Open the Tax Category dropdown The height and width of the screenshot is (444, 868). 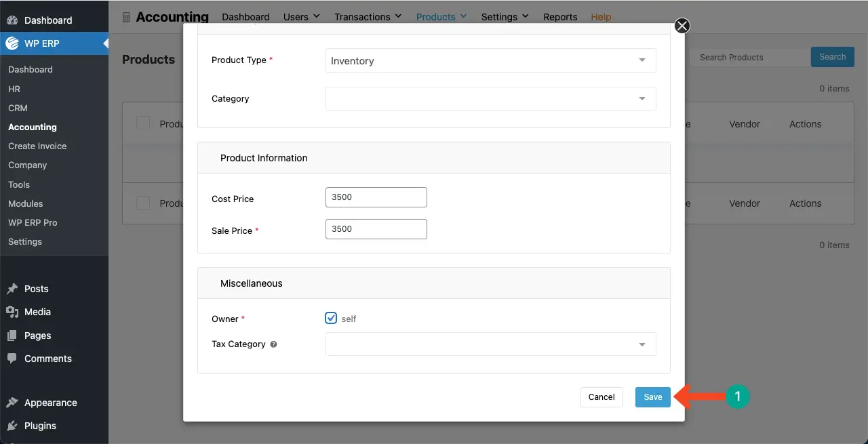[x=491, y=344]
